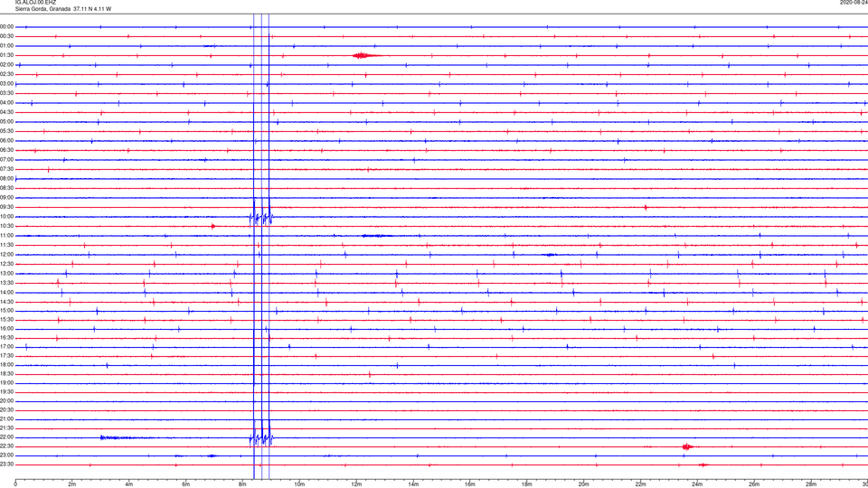The width and height of the screenshot is (868, 488).
Task: Click the 12m tick label on time axis
Action: pyautogui.click(x=356, y=484)
